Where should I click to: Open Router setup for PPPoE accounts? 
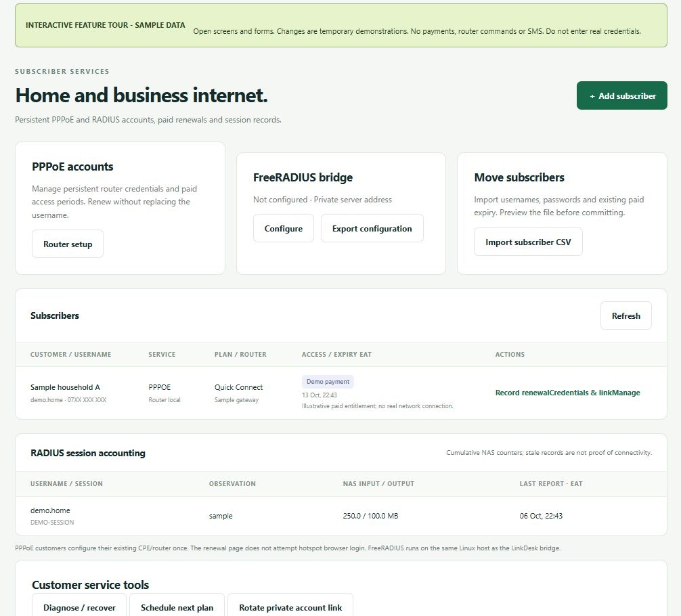tap(68, 244)
